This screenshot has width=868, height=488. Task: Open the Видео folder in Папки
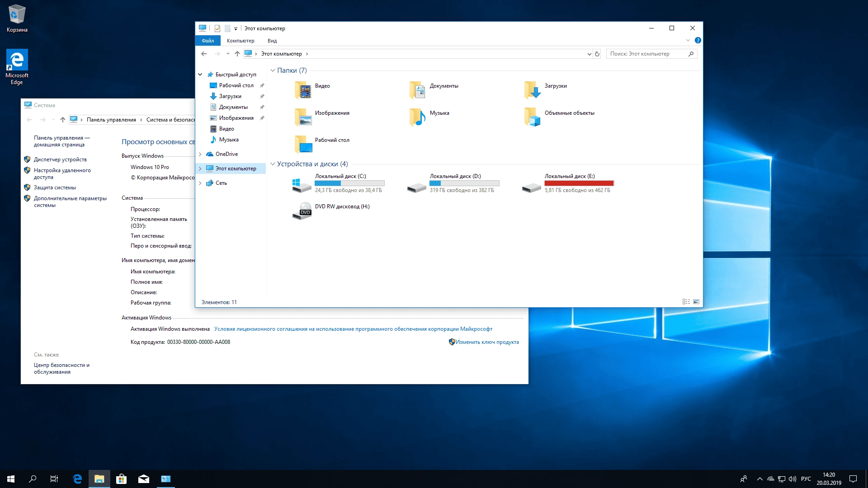pos(312,89)
